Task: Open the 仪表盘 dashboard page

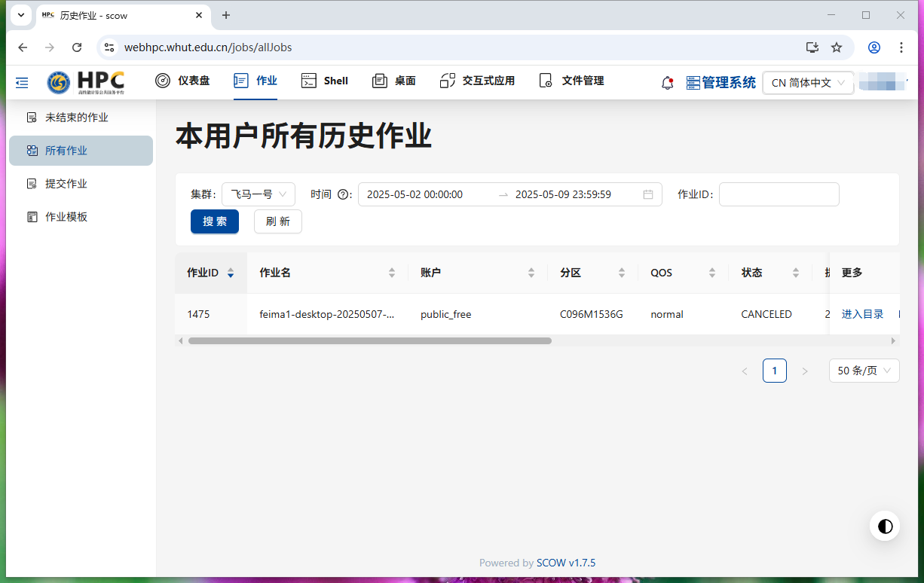Action: point(182,81)
